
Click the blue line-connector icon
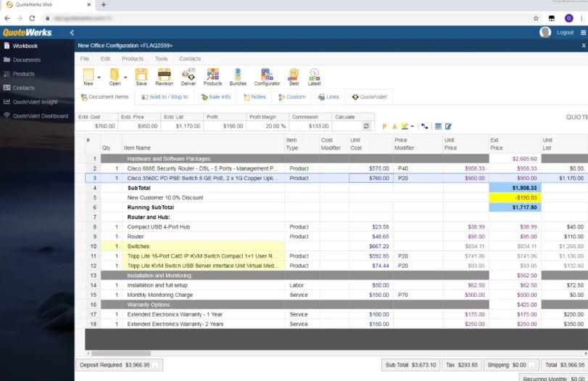point(424,126)
